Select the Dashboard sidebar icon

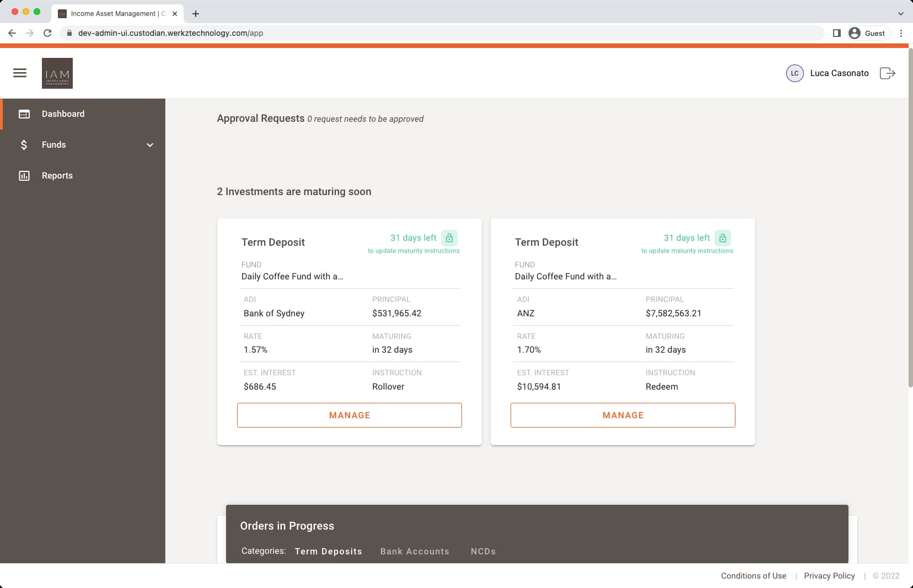tap(24, 114)
